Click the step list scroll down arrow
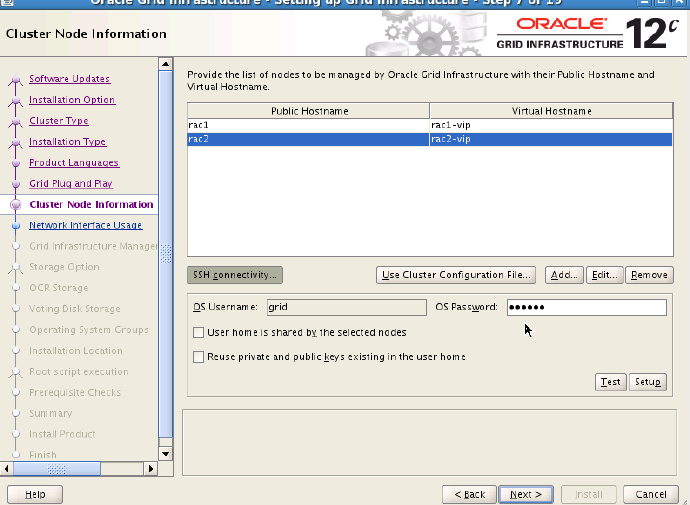 coord(165,454)
